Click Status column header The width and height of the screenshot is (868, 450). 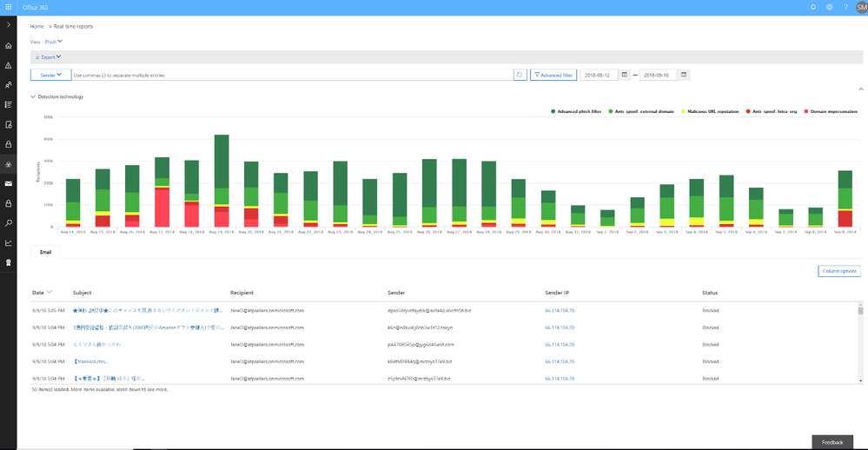click(710, 292)
